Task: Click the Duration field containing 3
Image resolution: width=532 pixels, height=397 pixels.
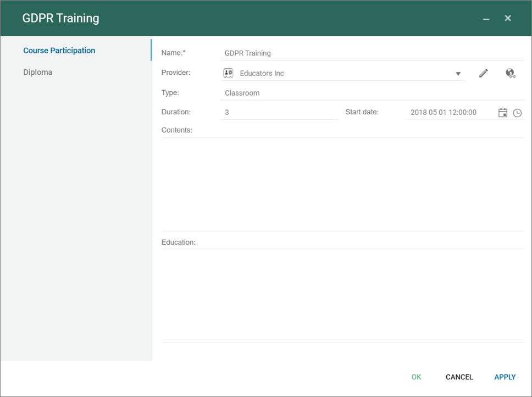Action: [x=279, y=112]
